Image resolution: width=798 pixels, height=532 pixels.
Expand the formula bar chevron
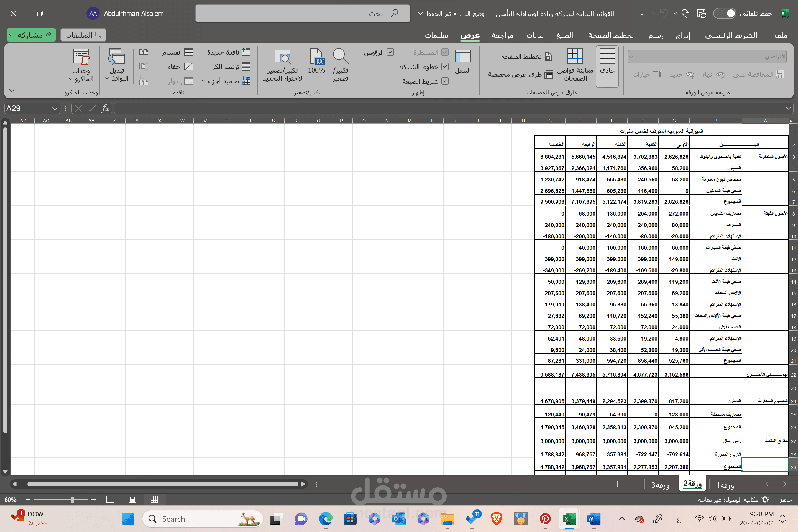[x=788, y=108]
